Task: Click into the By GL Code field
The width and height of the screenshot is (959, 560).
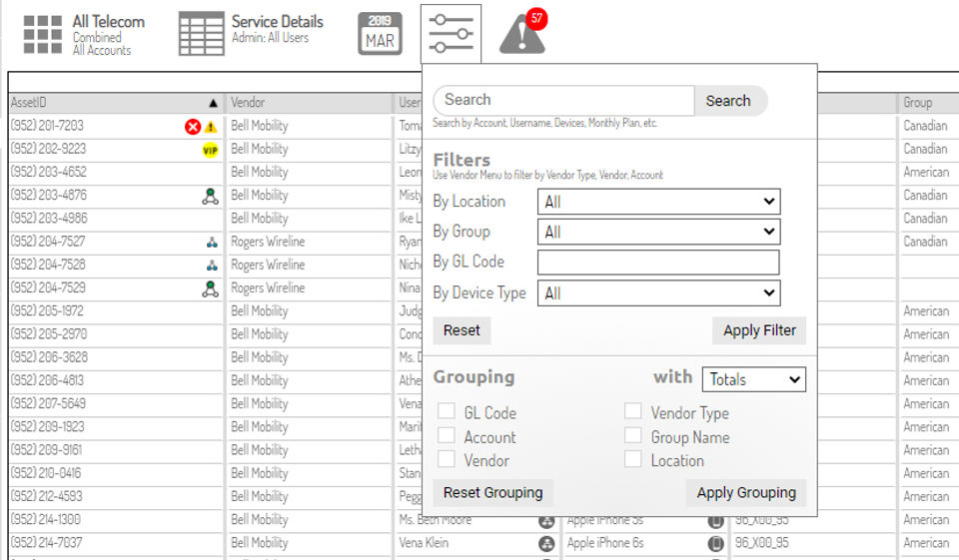Action: click(x=658, y=263)
